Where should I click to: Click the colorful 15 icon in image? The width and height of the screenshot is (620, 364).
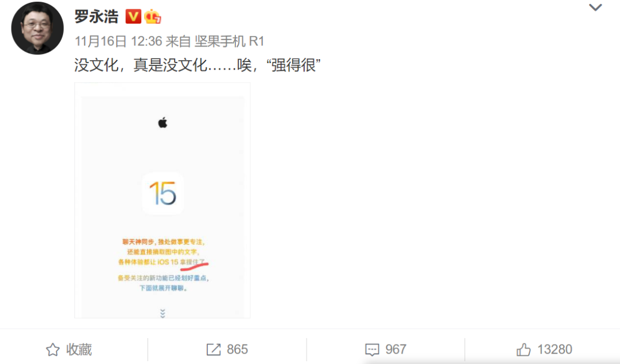click(163, 193)
